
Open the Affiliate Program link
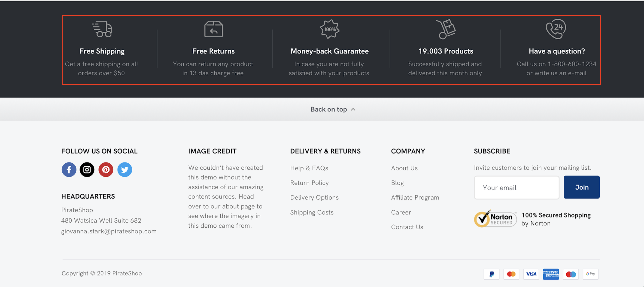(x=415, y=198)
